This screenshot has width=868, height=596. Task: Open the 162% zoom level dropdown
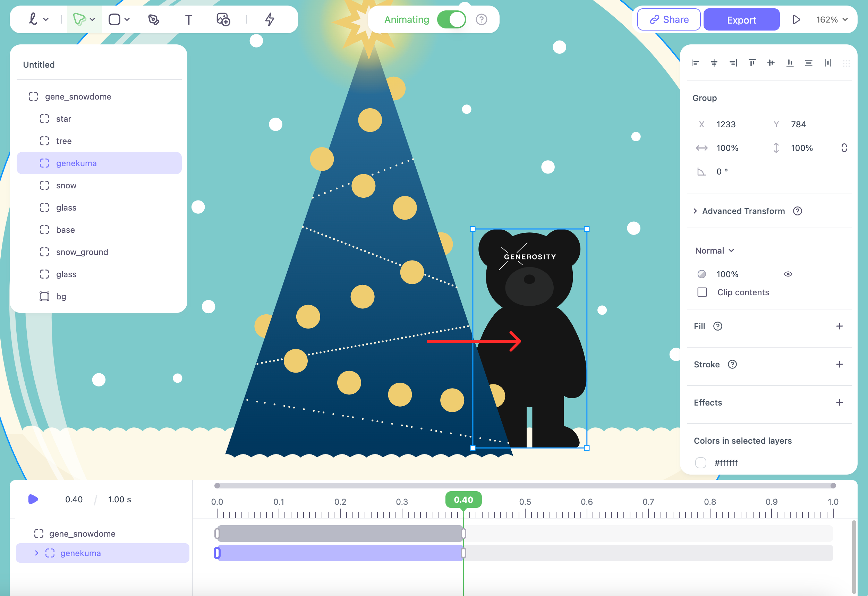pyautogui.click(x=832, y=19)
